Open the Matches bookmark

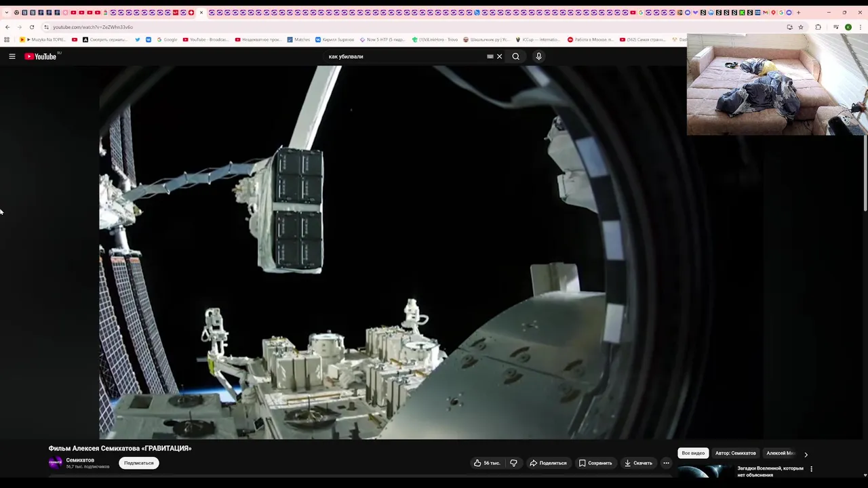(x=298, y=39)
